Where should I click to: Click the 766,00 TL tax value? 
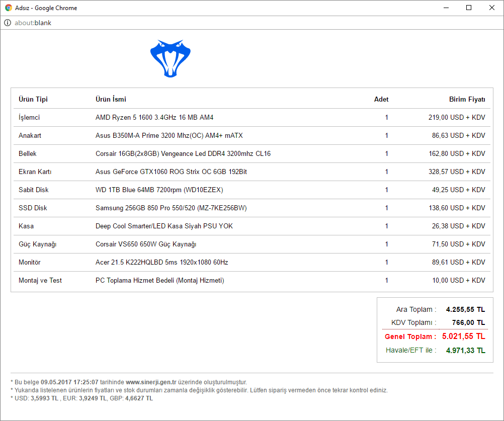(x=469, y=322)
